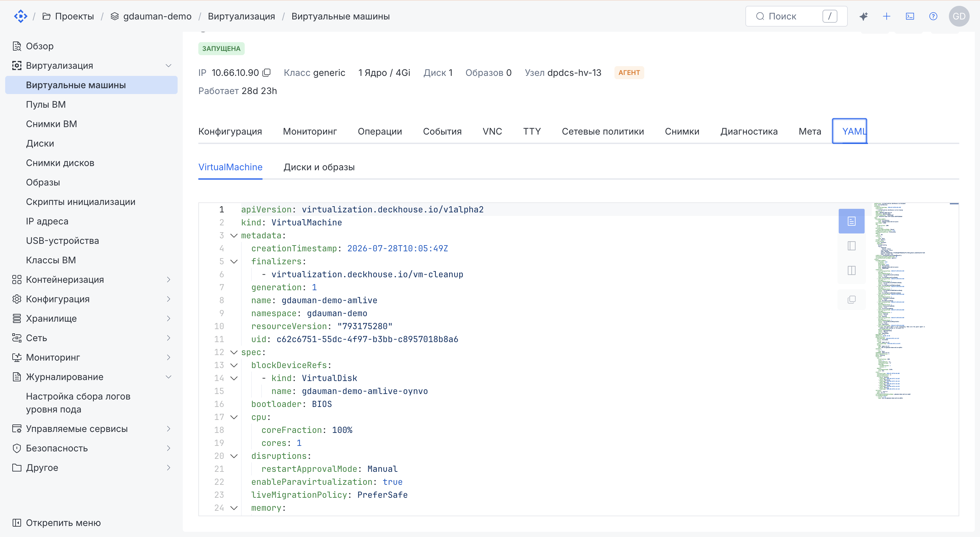
Task: Open gdauman-demo project breadcrumb
Action: tap(151, 16)
